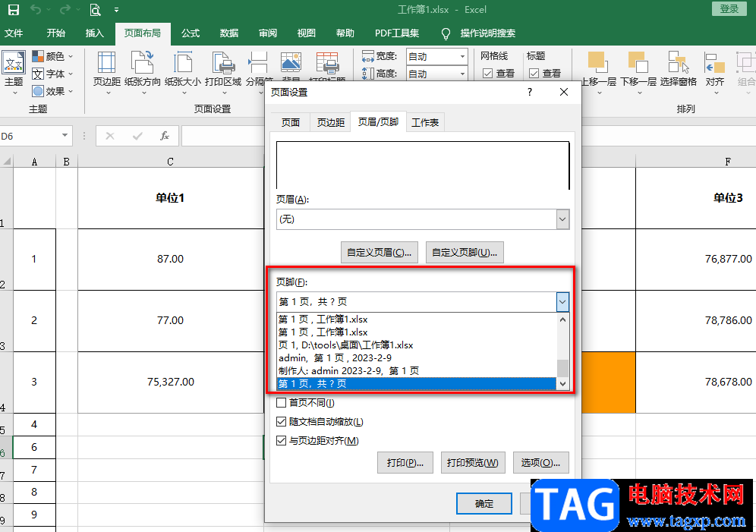Click the Redo arrow icon
Screen dimensions: 756x532
(65, 10)
